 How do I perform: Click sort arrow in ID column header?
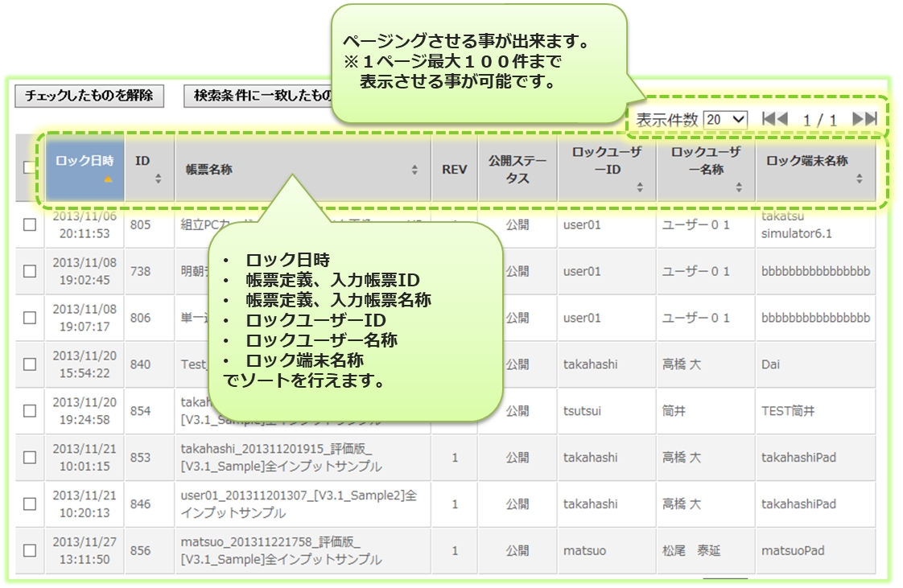[158, 179]
